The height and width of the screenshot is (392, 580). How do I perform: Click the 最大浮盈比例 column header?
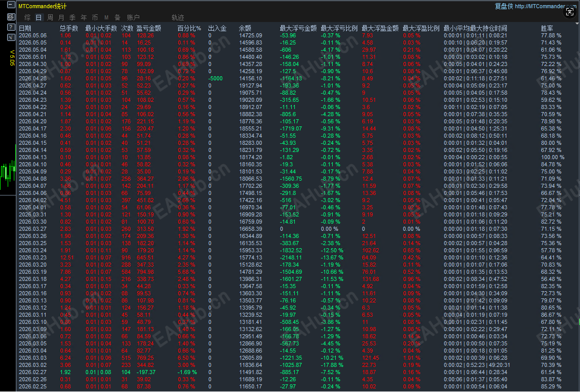coord(421,28)
